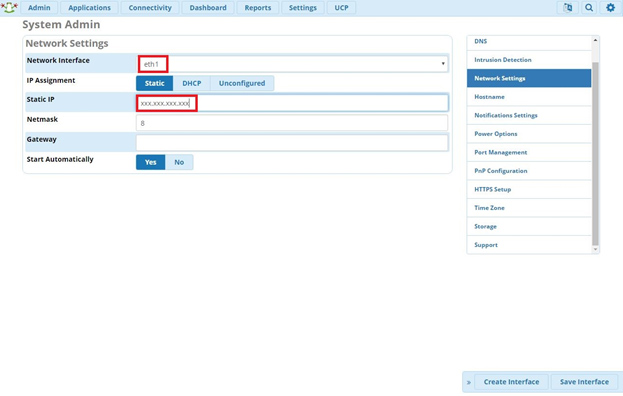Open the Reports menu
The height and width of the screenshot is (396, 623).
pos(257,8)
